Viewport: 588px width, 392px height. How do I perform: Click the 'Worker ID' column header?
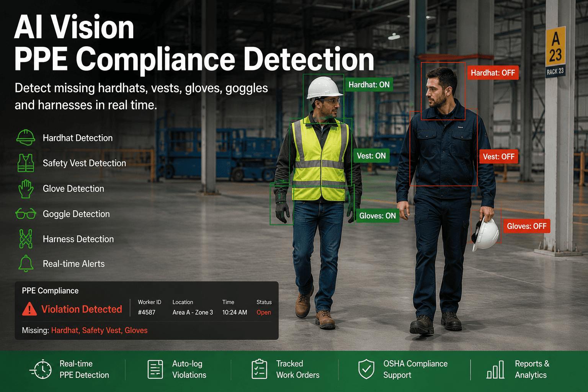150,302
